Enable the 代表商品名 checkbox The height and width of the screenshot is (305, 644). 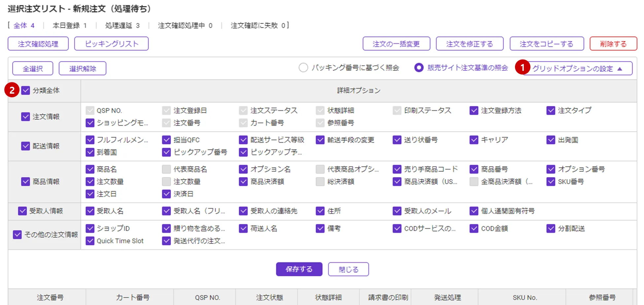pyautogui.click(x=166, y=169)
